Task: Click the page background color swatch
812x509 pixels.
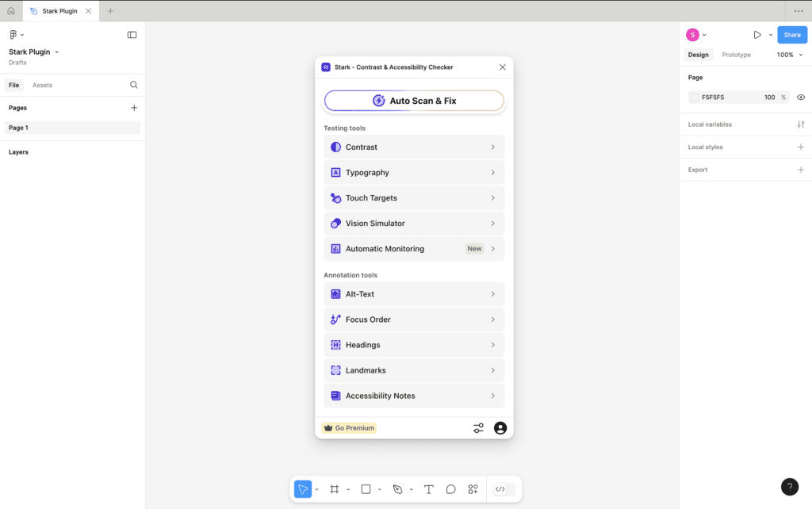Action: coord(695,98)
